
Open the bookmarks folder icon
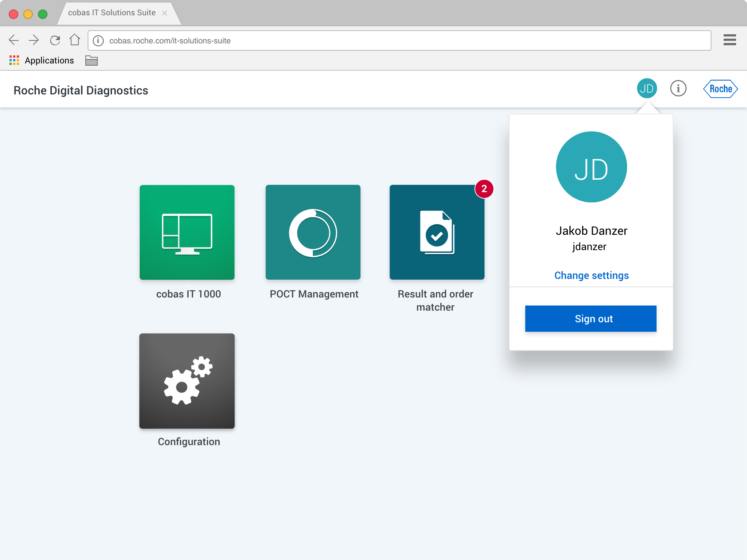coord(91,61)
